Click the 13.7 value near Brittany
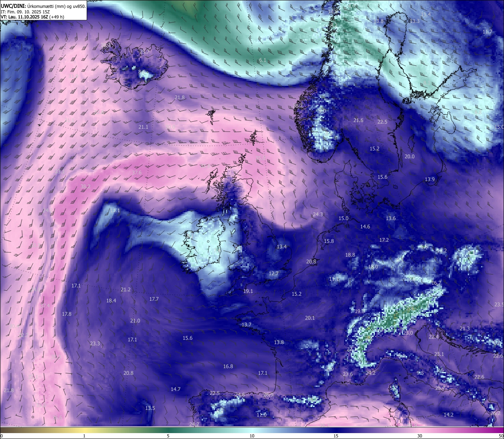This screenshot has width=504, height=439. pyautogui.click(x=246, y=324)
